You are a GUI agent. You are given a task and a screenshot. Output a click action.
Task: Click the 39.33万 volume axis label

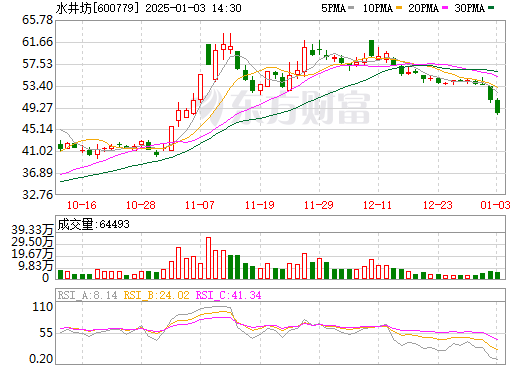click(x=32, y=230)
